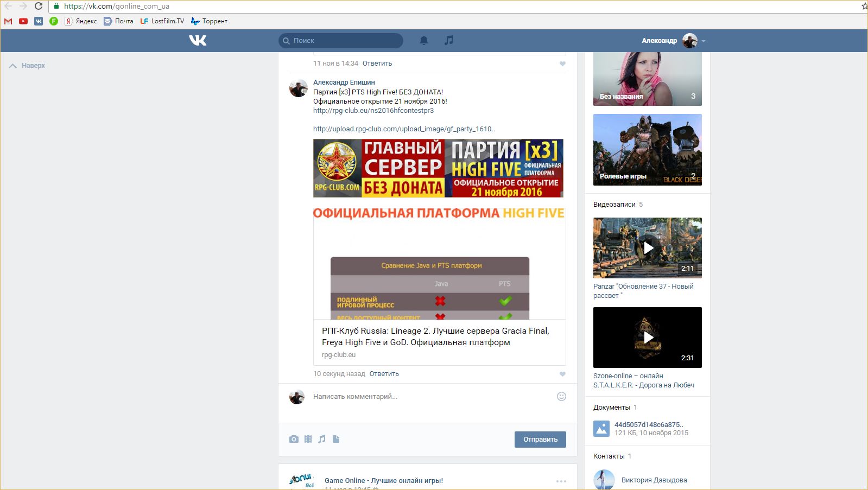Open the Ролевые игры album thumbnail
868x490 pixels.
(x=647, y=149)
